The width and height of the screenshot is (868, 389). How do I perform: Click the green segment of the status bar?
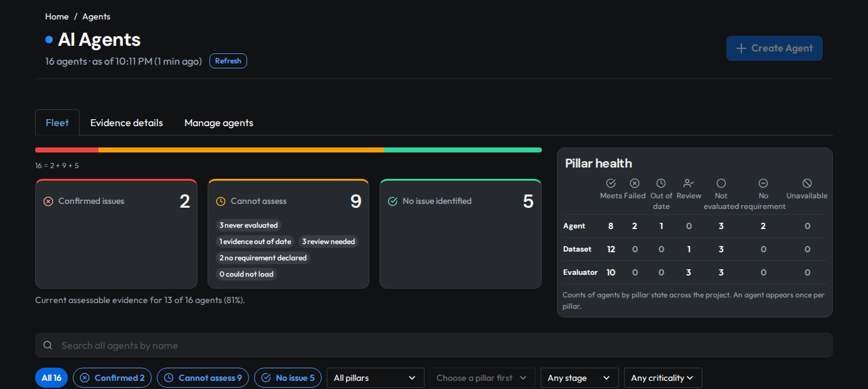pos(462,150)
